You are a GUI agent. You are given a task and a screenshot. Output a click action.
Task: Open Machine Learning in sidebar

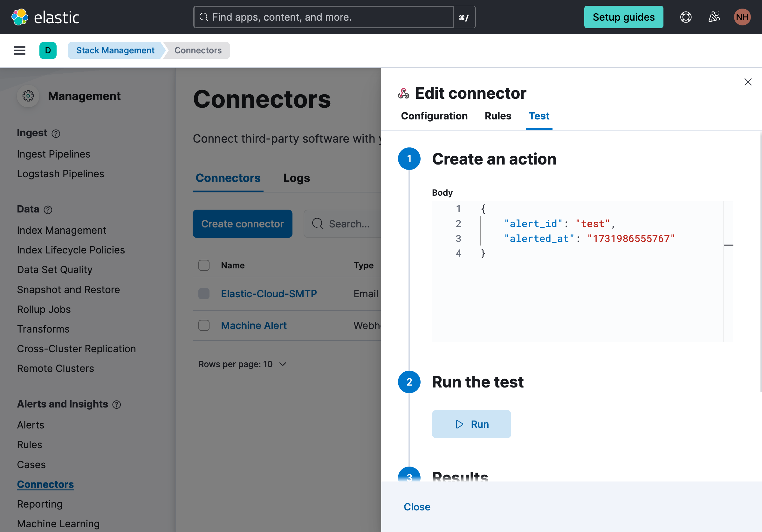tap(58, 524)
